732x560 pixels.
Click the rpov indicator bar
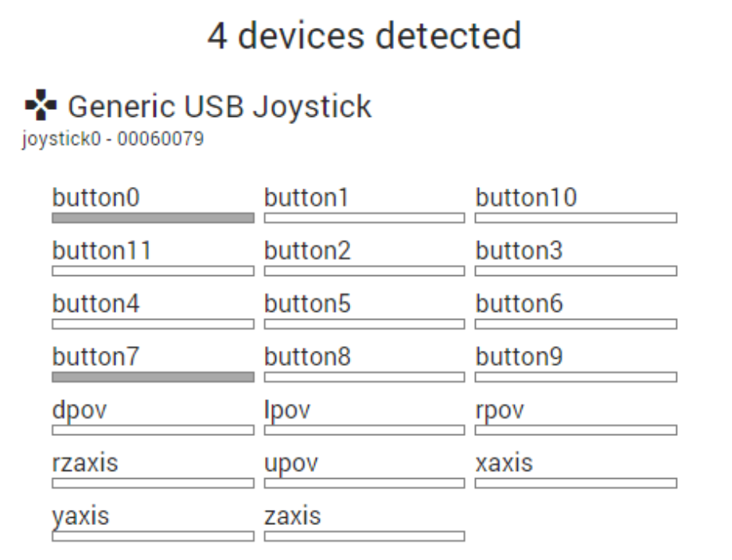point(576,430)
